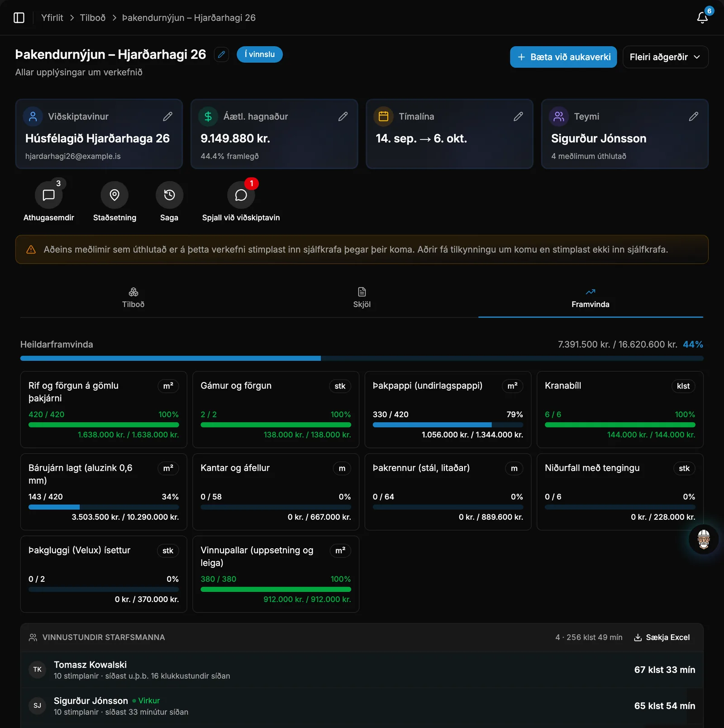Click Bæta við aukaverki button
This screenshot has width=724, height=728.
point(563,57)
